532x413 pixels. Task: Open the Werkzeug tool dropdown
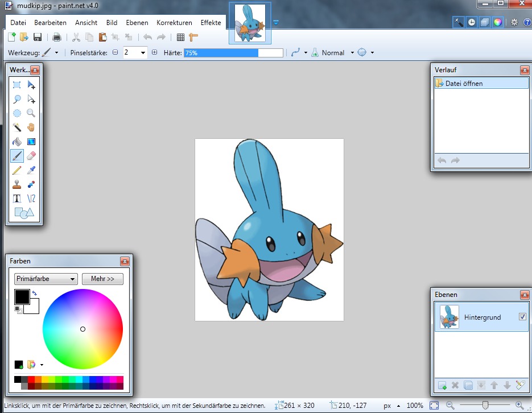tap(56, 53)
